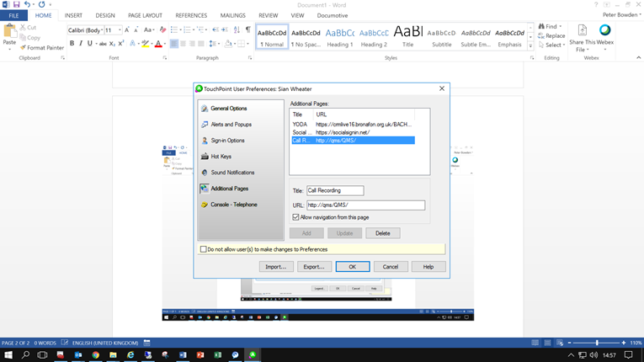Apply yellow text highlight color

tap(145, 44)
